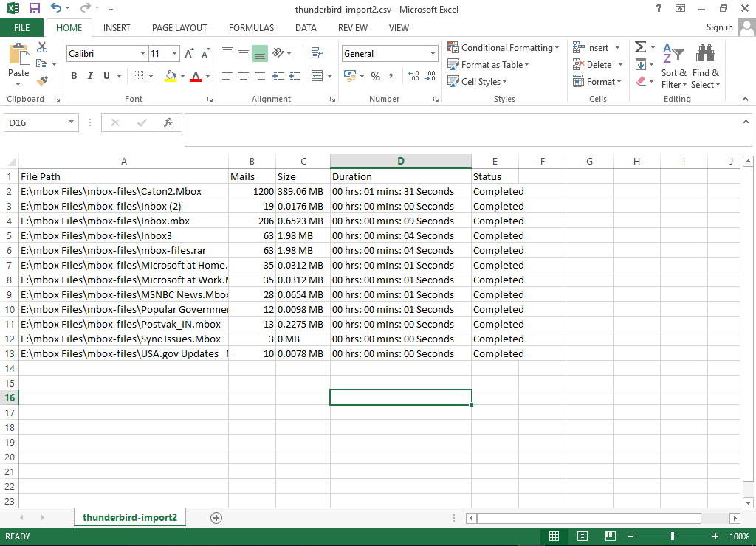756x546 pixels.
Task: Open the Format cells button
Action: click(597, 82)
